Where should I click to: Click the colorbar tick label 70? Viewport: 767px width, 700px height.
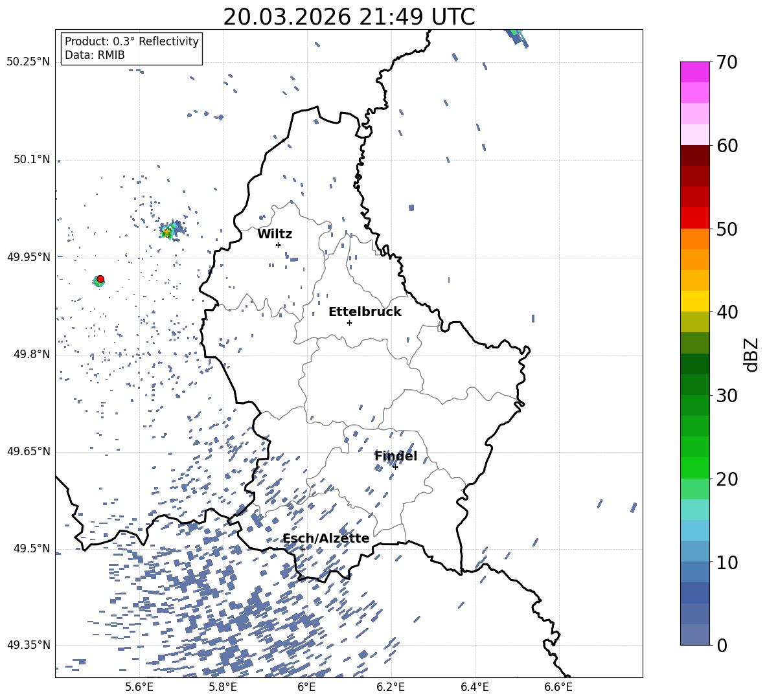(727, 62)
